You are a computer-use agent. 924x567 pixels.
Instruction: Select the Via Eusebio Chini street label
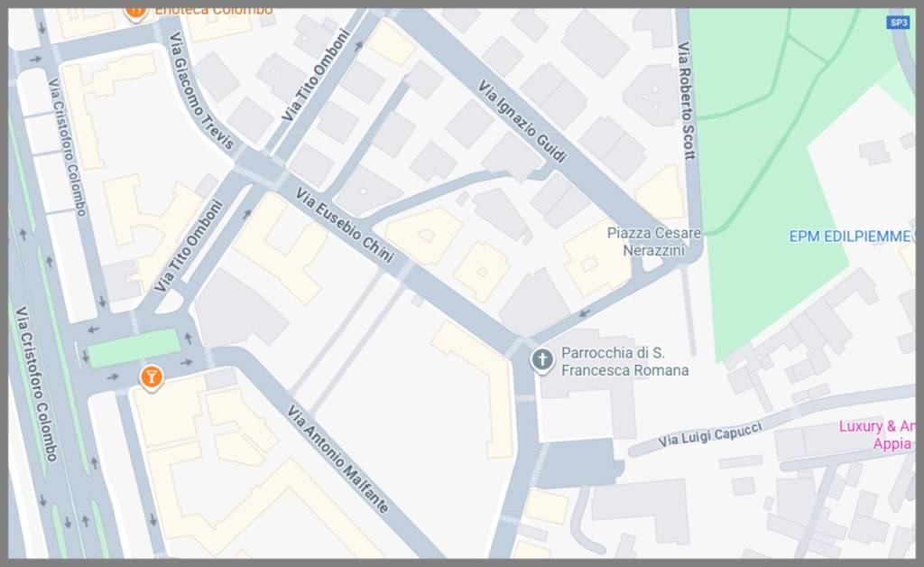tap(345, 226)
